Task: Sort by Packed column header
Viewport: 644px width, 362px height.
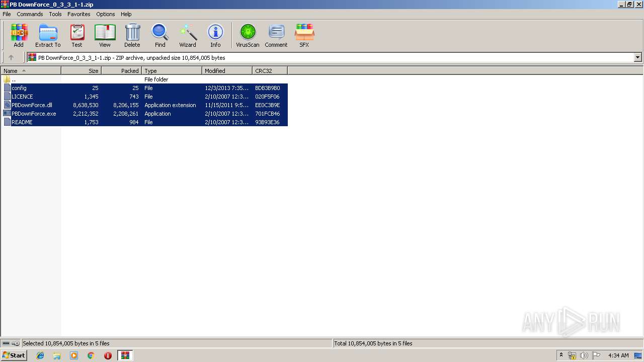Action: [122, 70]
